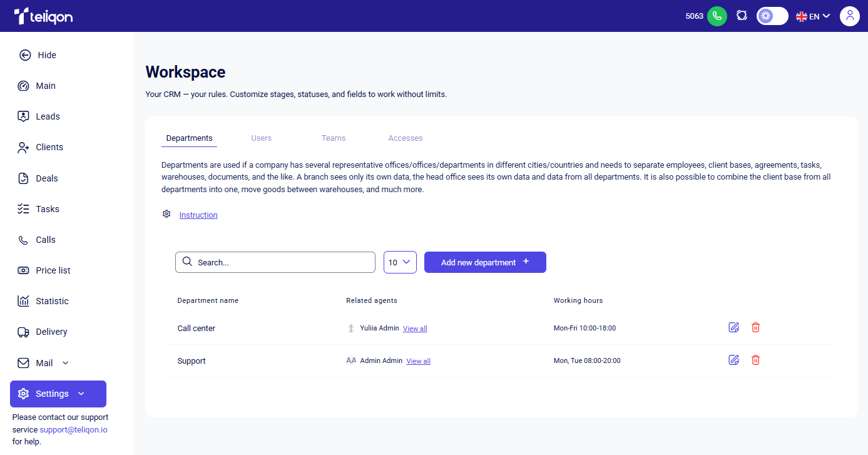Delete the Call center department
Viewport: 868px width, 455px height.
pyautogui.click(x=755, y=327)
